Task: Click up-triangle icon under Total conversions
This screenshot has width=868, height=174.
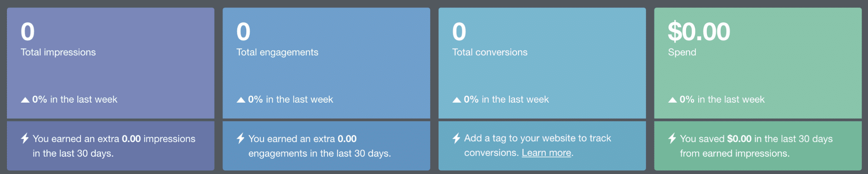Action: click(457, 100)
